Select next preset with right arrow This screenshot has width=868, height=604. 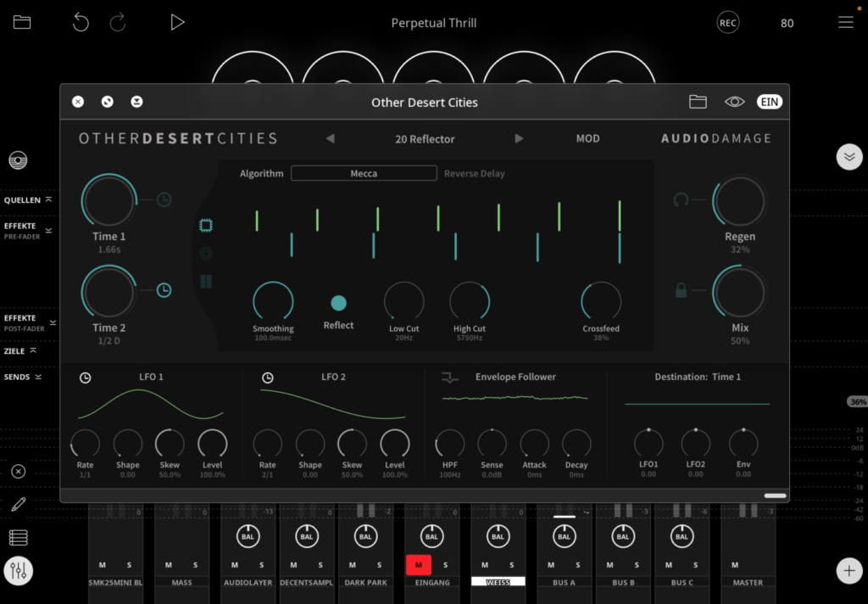point(519,139)
